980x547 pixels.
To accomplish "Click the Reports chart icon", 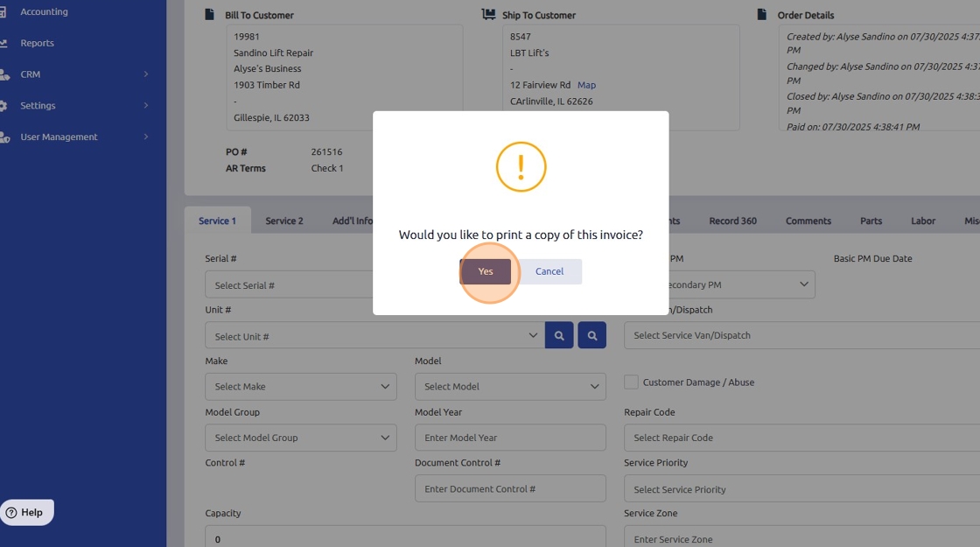I will click(x=3, y=43).
